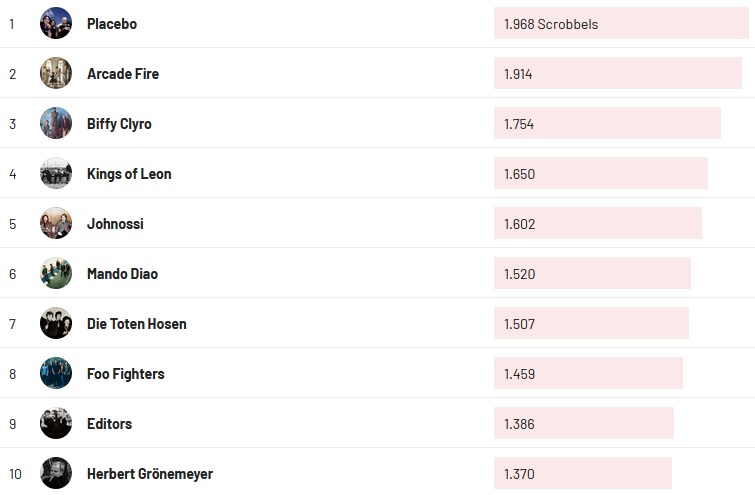Click the 1.914 scrobble count bar
This screenshot has width=755, height=495.
(617, 73)
